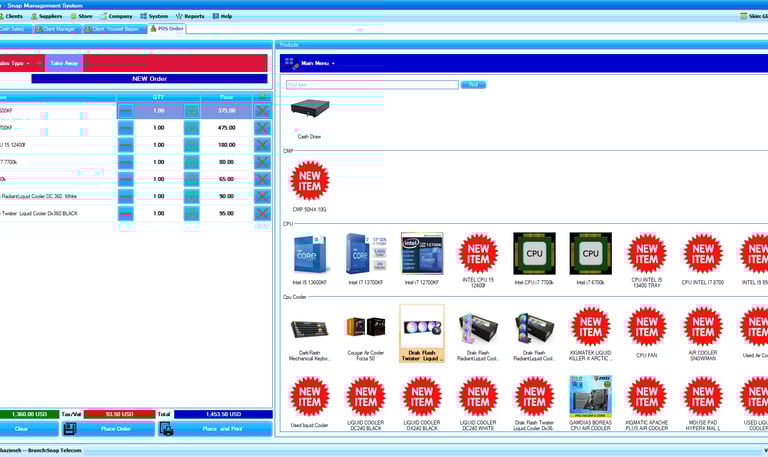
Task: Delete the 80.00 i7 7700k order row
Action: 263,162
